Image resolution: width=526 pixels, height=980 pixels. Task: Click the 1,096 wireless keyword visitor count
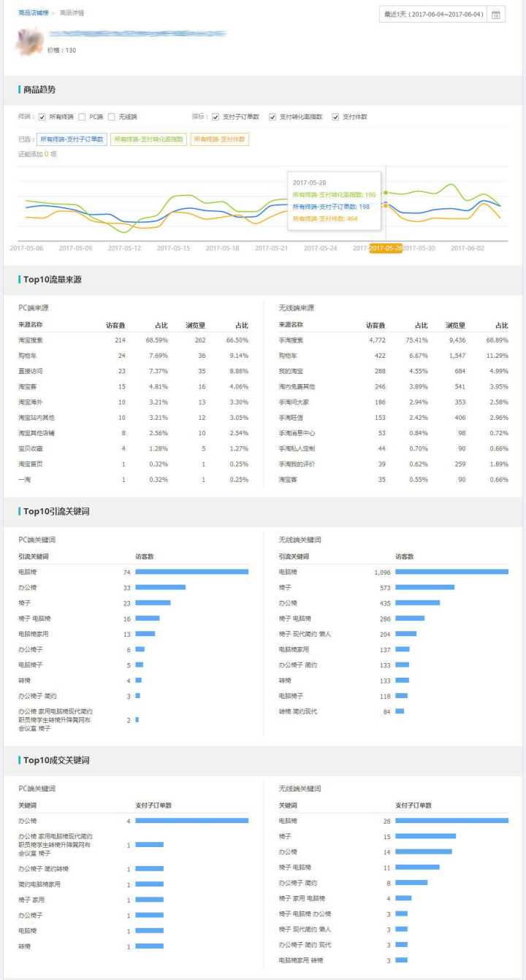[383, 572]
